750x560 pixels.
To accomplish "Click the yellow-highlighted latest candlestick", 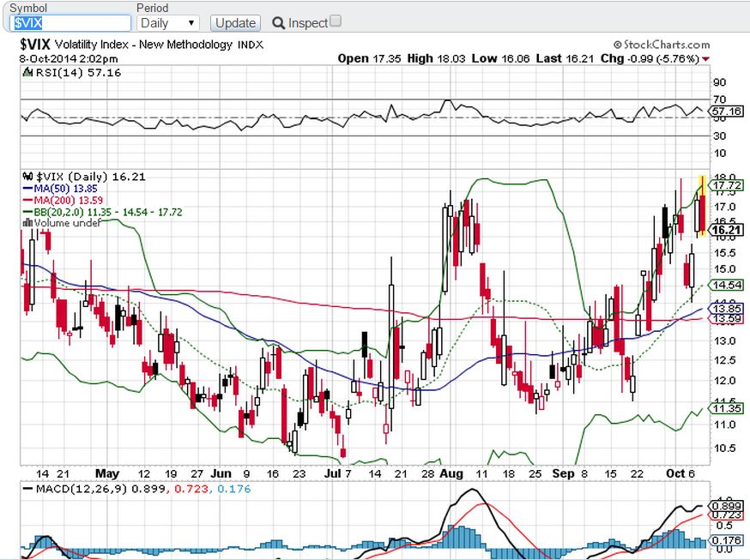I will pos(702,206).
